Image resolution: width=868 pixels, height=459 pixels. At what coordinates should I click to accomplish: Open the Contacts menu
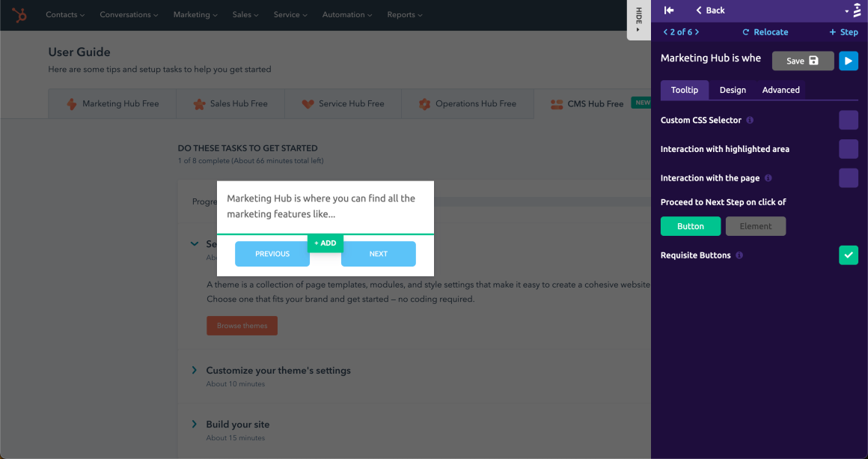coord(64,14)
